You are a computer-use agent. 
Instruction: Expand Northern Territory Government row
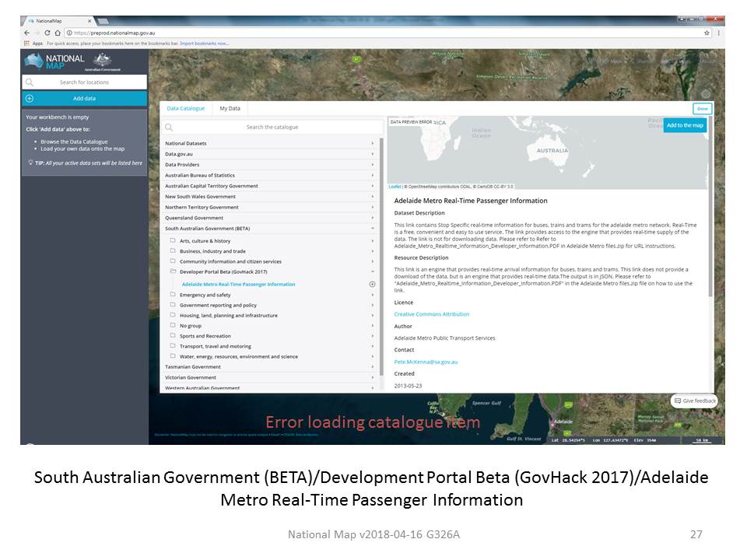pos(270,207)
